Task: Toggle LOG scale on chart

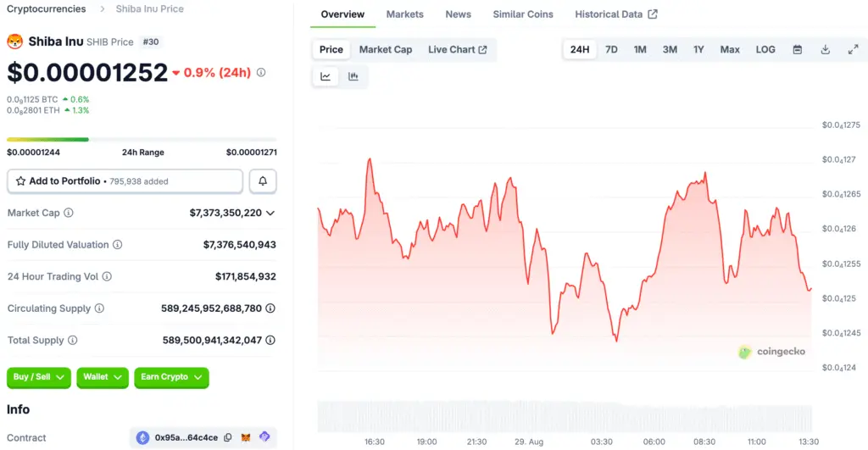Action: coord(765,49)
